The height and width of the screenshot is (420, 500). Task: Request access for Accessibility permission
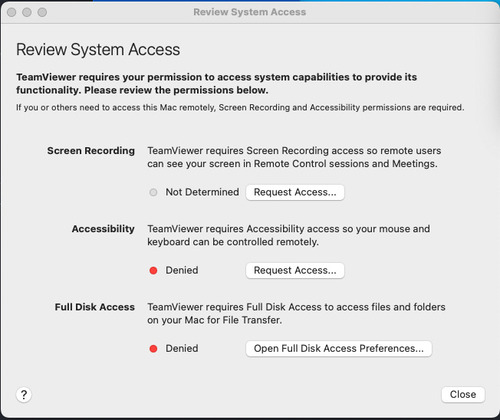[295, 270]
